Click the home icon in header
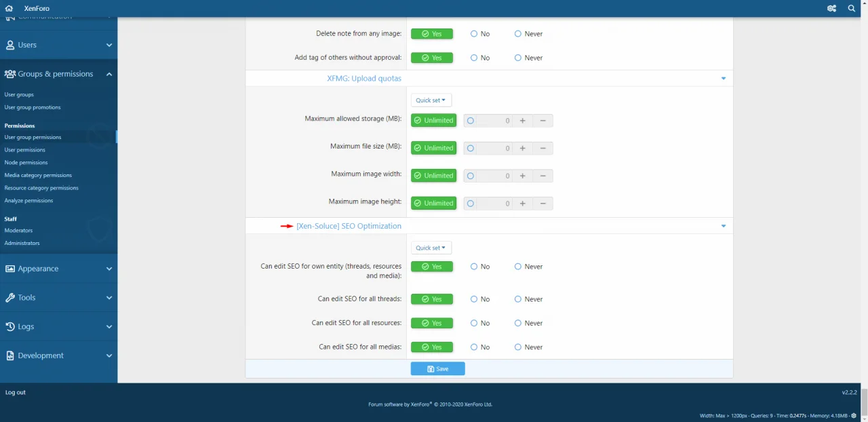The image size is (868, 422). (x=9, y=8)
